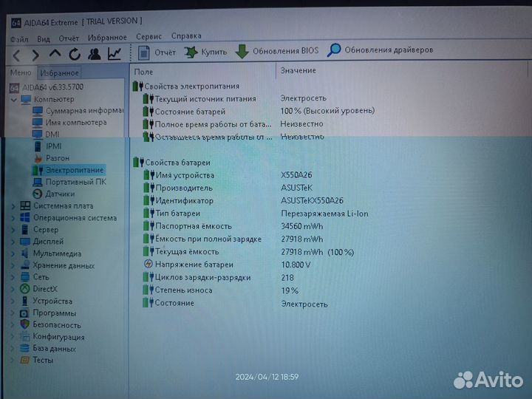The height and width of the screenshot is (399, 532).
Task: Expand the Сеть tree node
Action: [13, 277]
